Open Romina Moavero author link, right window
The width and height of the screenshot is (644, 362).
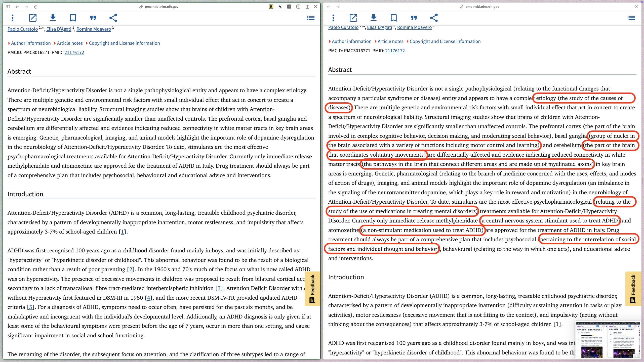[414, 27]
